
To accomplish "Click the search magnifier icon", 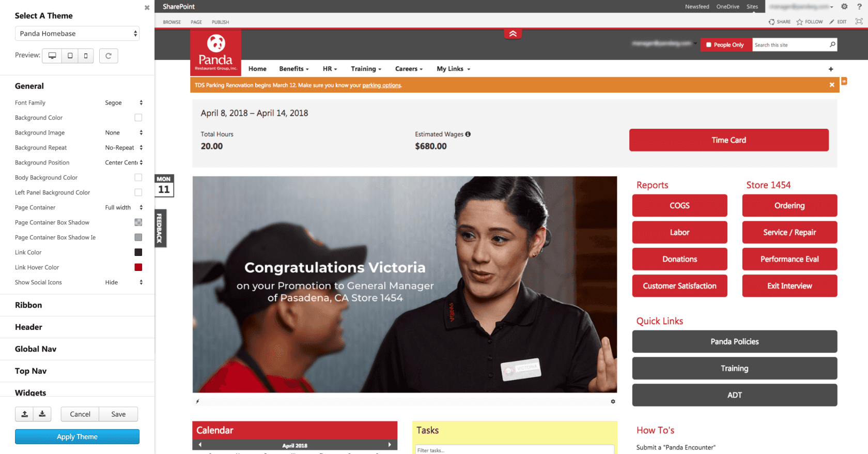I will 832,44.
